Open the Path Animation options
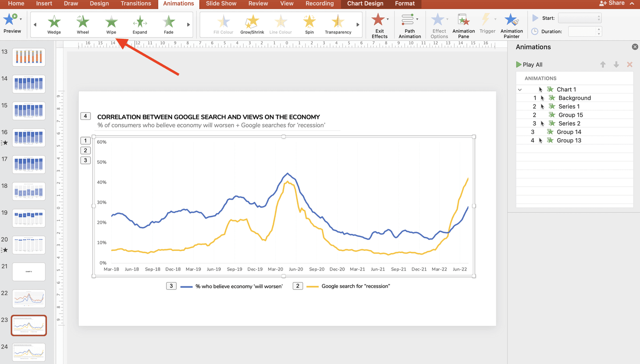The height and width of the screenshot is (364, 640). pos(409,25)
